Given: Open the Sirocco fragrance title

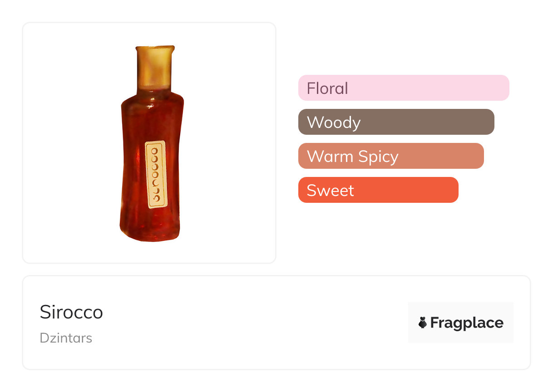Looking at the screenshot, I should click(x=71, y=312).
